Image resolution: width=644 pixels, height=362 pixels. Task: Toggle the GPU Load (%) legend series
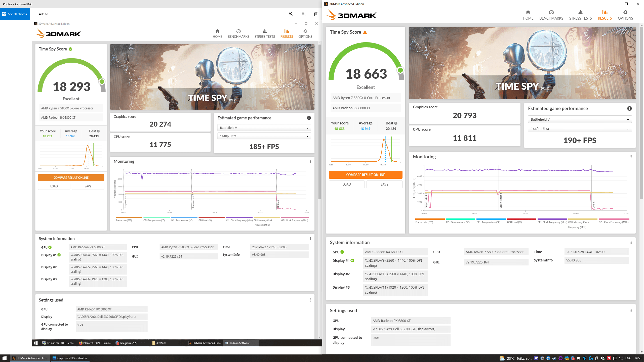pyautogui.click(x=514, y=222)
